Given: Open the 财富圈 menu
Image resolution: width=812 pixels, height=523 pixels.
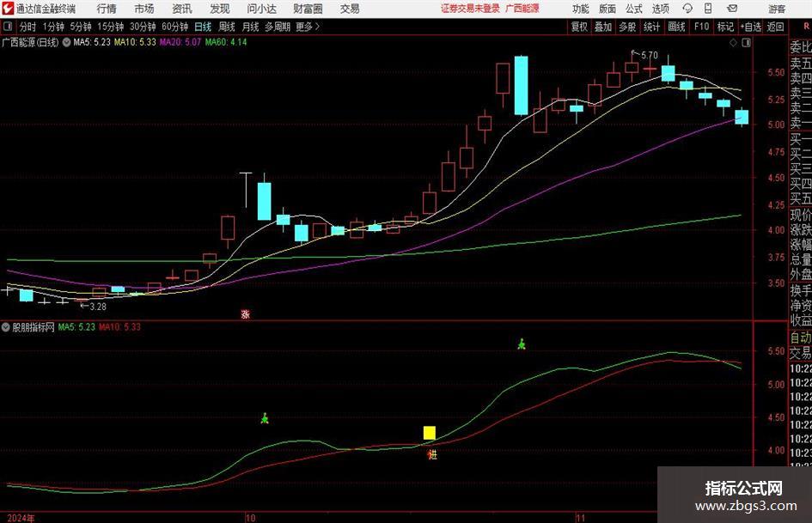Looking at the screenshot, I should pyautogui.click(x=308, y=9).
